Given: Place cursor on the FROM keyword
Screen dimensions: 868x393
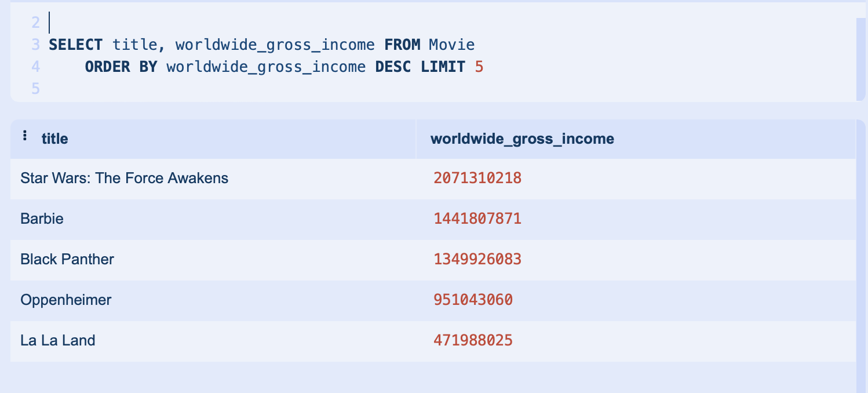Looking at the screenshot, I should 402,45.
